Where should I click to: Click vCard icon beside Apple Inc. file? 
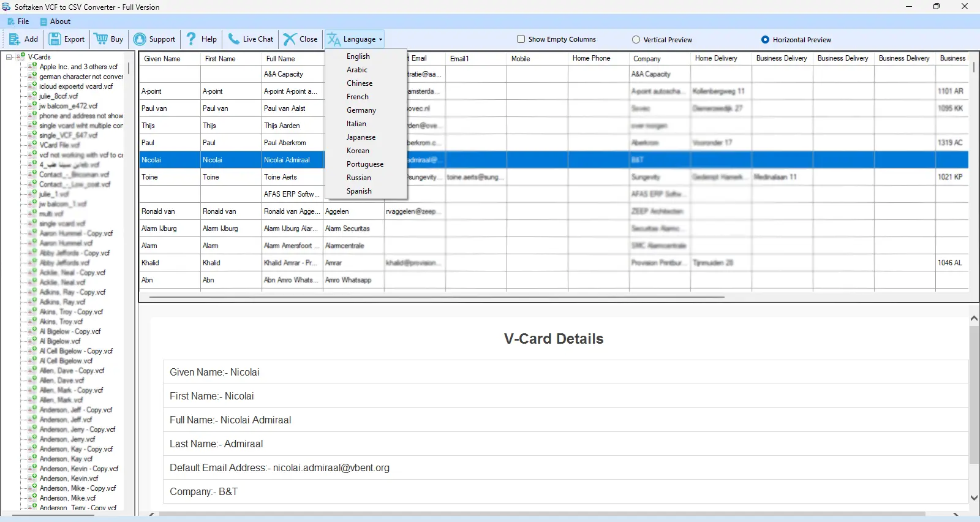click(33, 66)
